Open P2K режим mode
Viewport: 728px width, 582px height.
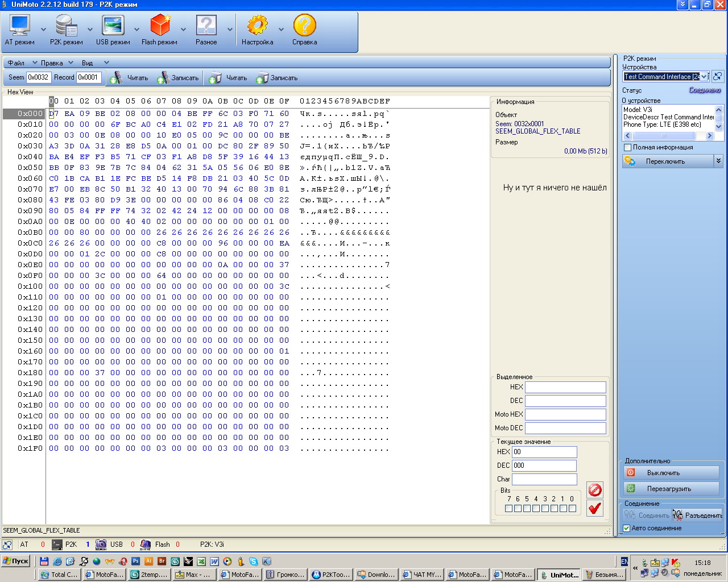(66, 30)
